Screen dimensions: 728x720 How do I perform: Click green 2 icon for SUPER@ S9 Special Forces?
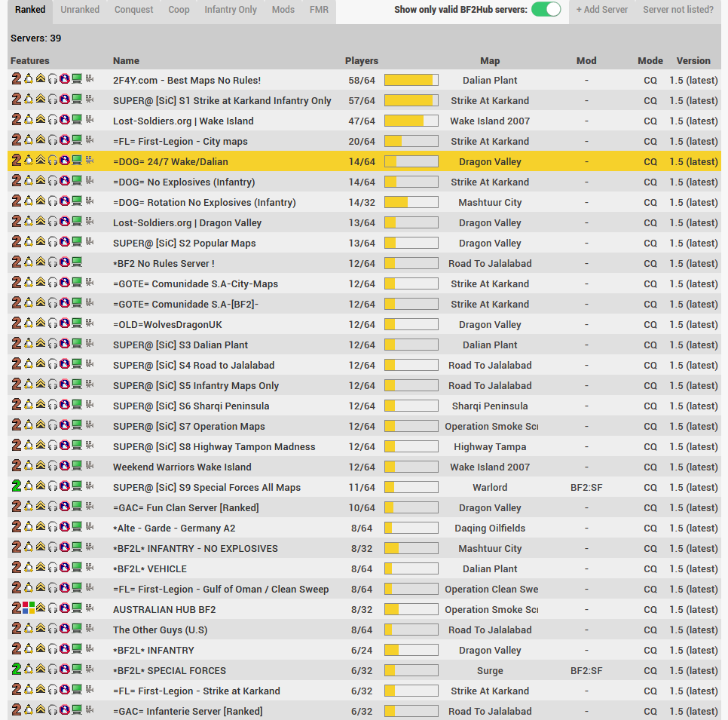(17, 486)
